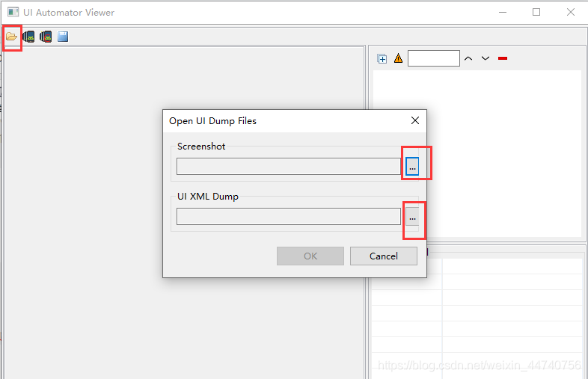Open the folder icon in toolbar
Image resolution: width=588 pixels, height=379 pixels.
point(11,37)
